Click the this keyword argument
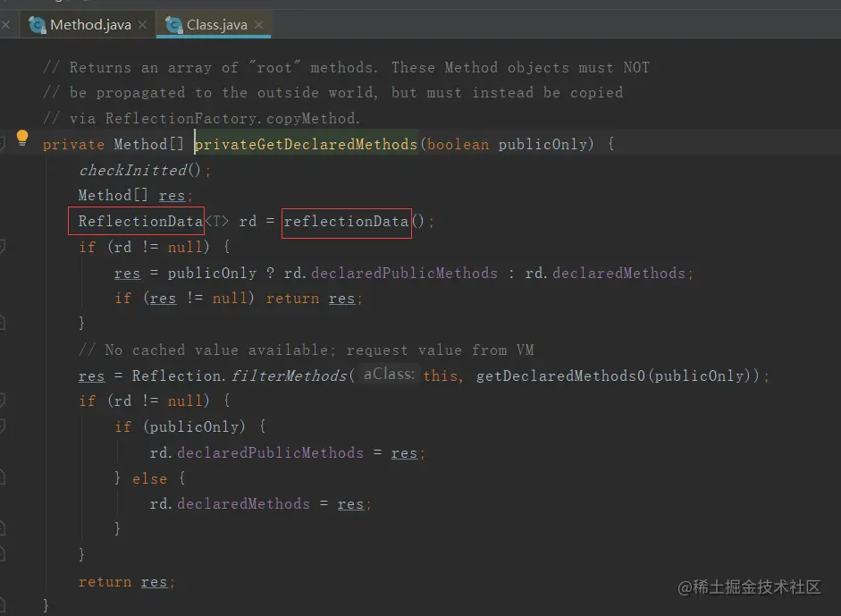This screenshot has height=616, width=841. point(440,376)
